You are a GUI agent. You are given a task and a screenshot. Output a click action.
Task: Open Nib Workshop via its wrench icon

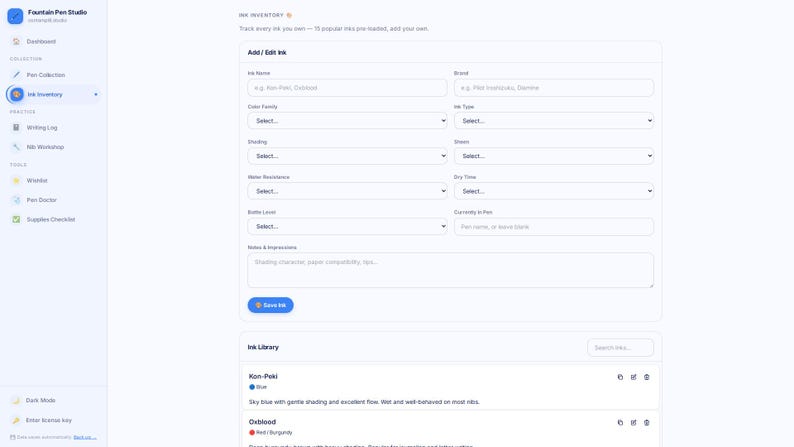(16, 147)
